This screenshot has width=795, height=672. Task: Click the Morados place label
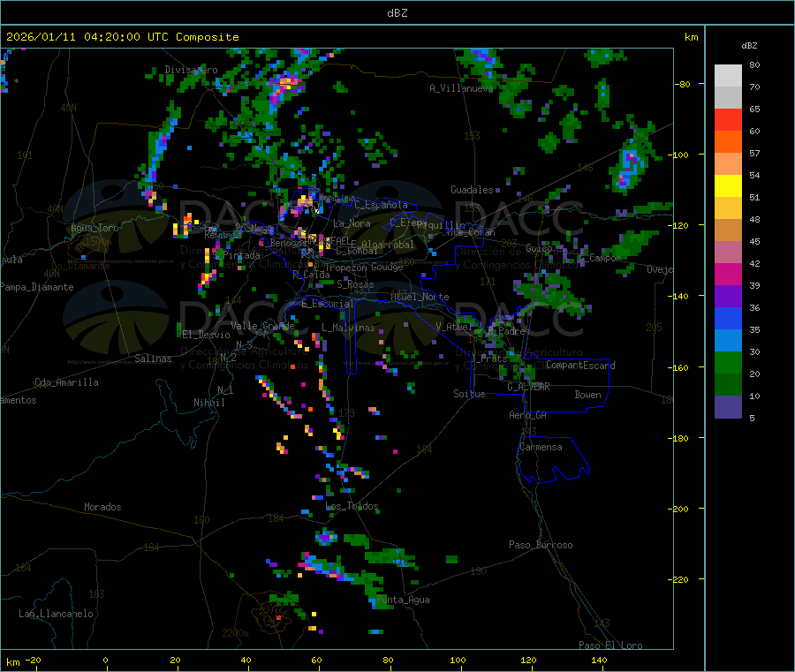click(x=102, y=507)
